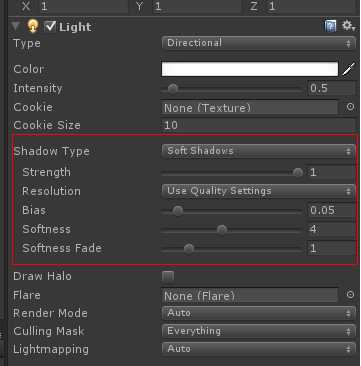Open the Light component gear menu
The width and height of the screenshot is (361, 366).
pos(349,26)
